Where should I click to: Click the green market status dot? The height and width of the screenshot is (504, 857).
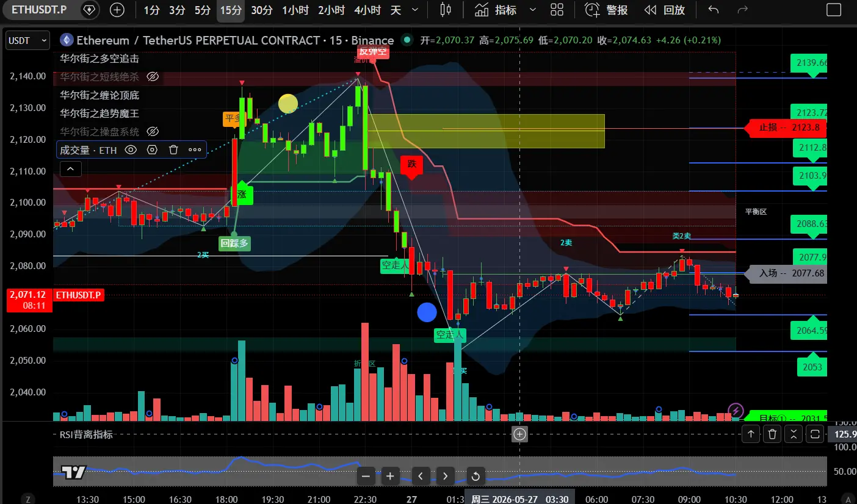coord(406,40)
